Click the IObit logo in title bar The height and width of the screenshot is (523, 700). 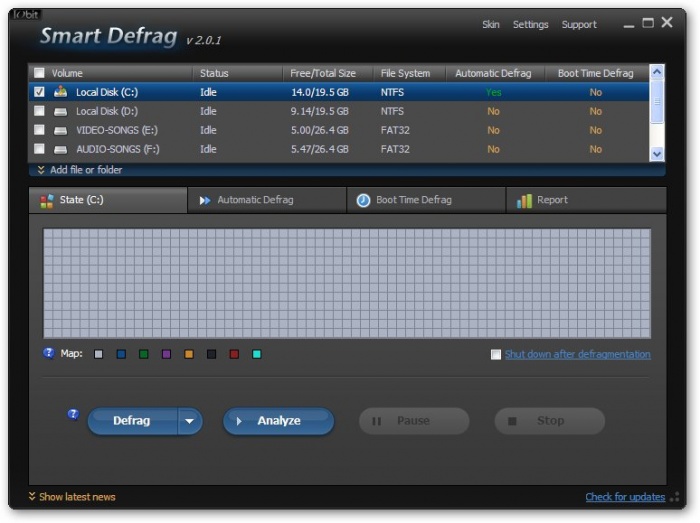click(26, 14)
